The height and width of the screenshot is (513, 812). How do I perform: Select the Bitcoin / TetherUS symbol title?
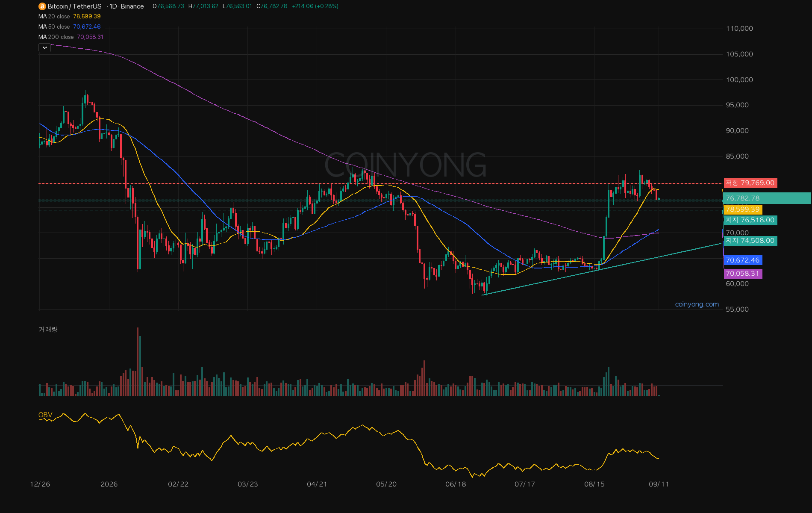[74, 6]
